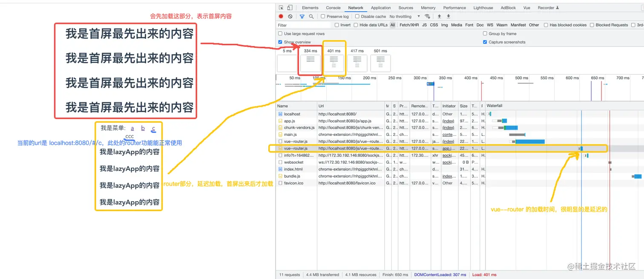Enable Use large request rows

tap(280, 34)
